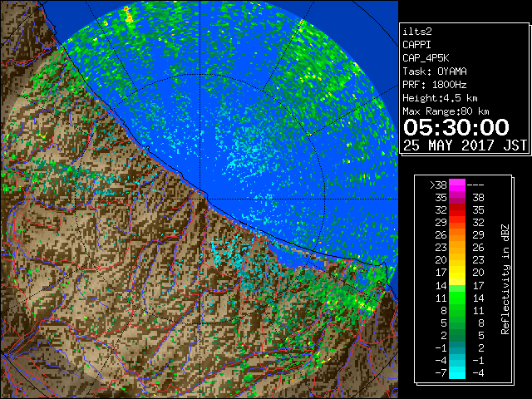
Task: Click the 'ilts2' label in info box
Action: (417, 32)
